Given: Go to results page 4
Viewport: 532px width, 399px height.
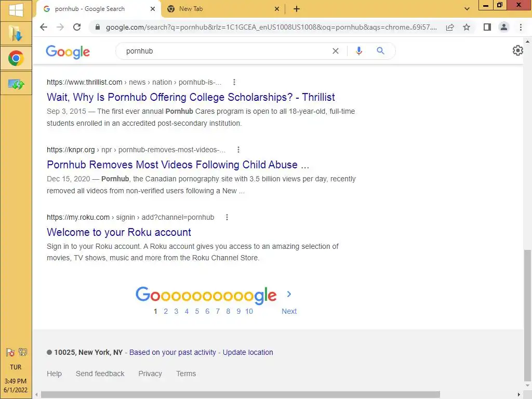Looking at the screenshot, I should pyautogui.click(x=187, y=311).
